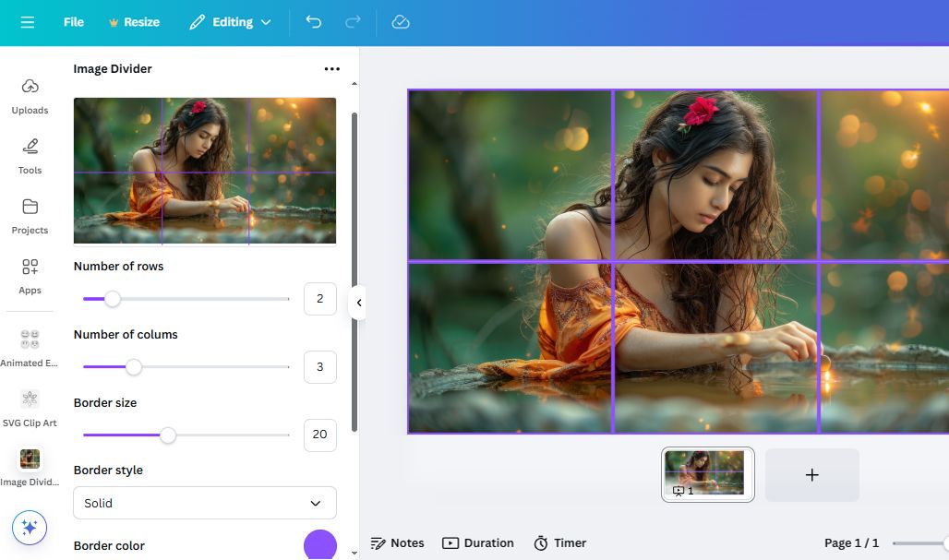Open the Projects panel
Screen dimensions: 949x560
(30, 217)
